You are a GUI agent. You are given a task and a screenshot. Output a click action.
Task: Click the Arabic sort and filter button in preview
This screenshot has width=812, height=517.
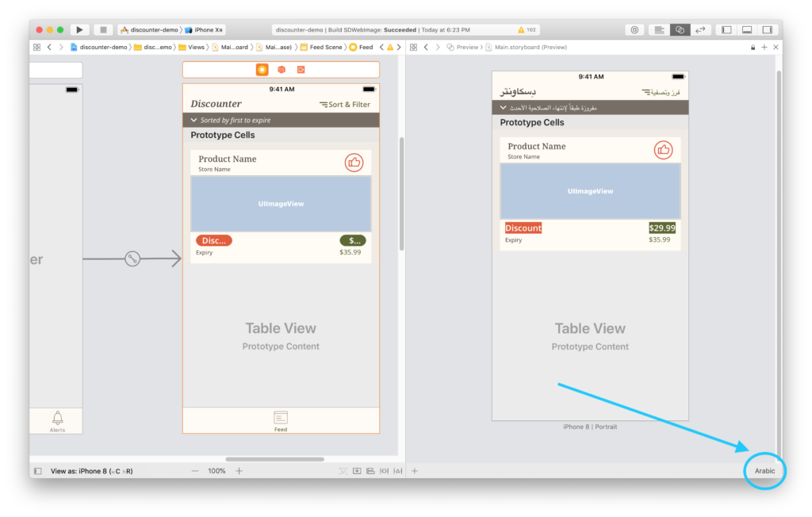(661, 92)
